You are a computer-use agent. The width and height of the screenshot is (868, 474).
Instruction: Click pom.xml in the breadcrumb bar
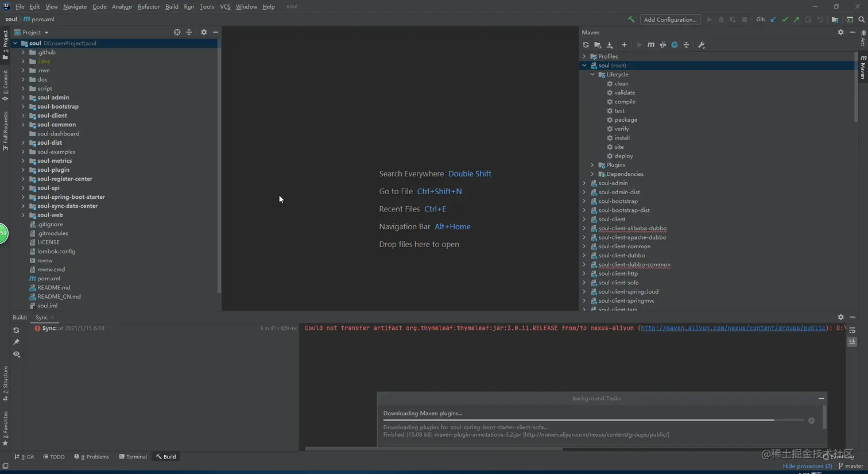39,19
